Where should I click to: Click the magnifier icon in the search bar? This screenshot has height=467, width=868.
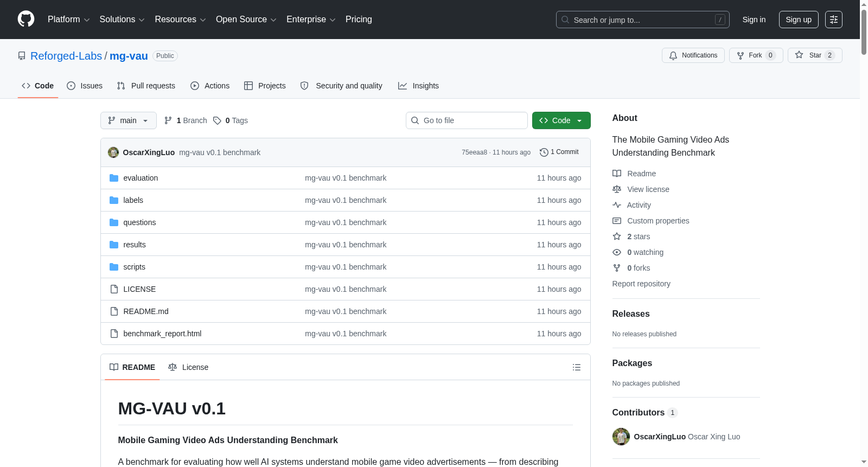[x=565, y=20]
